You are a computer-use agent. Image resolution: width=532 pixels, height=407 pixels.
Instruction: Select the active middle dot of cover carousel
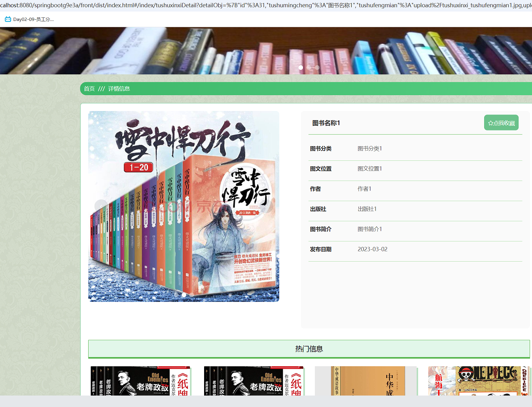pos(184,295)
